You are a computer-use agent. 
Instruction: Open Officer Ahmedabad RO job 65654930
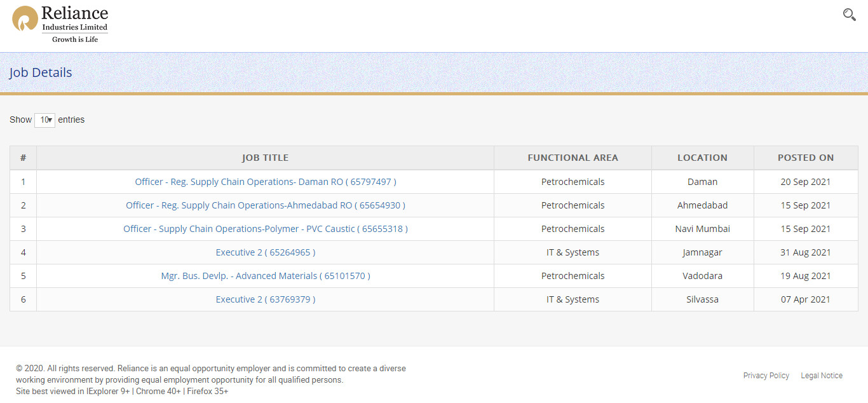point(265,205)
